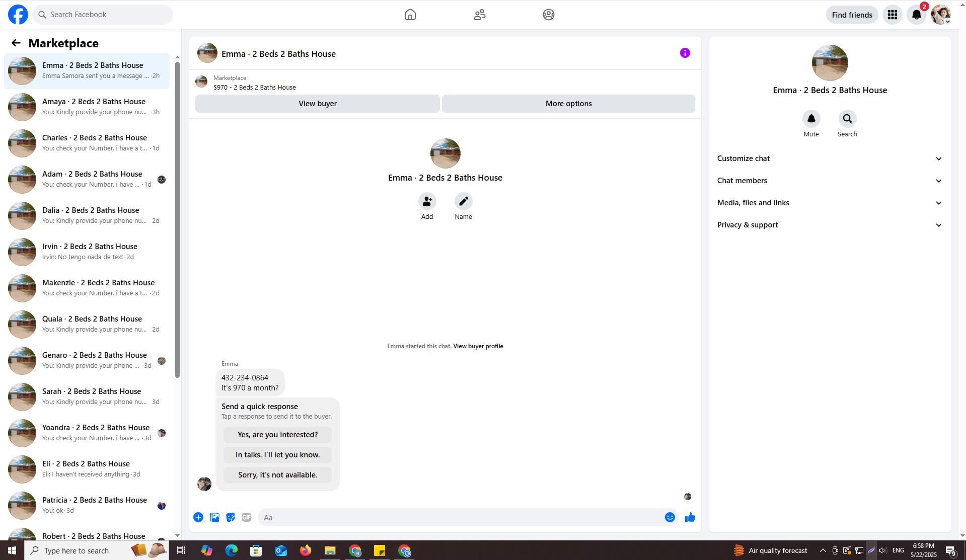
Task: Open Task View on the taskbar
Action: [x=181, y=550]
